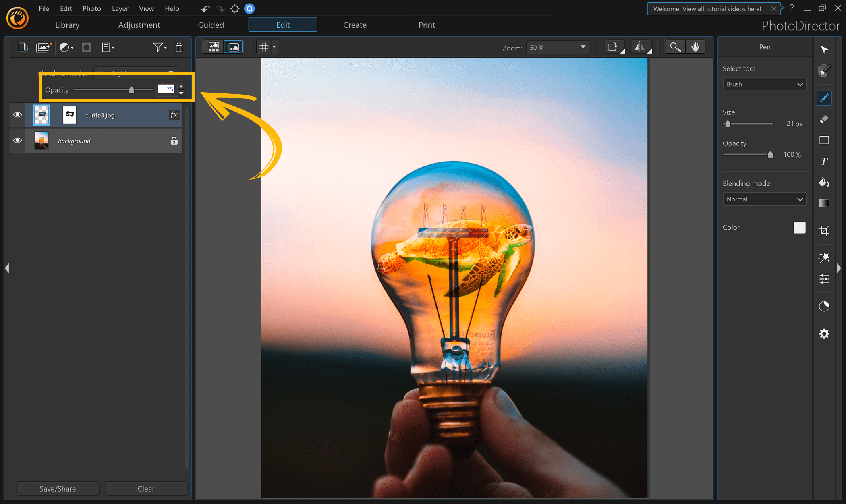Select the Eraser tool
The image size is (846, 504).
coord(824,119)
